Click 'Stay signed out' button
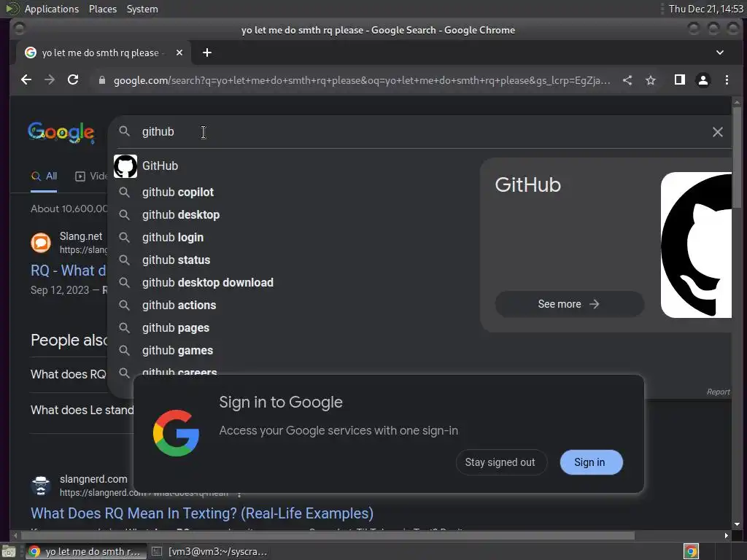The image size is (747, 560). point(500,462)
